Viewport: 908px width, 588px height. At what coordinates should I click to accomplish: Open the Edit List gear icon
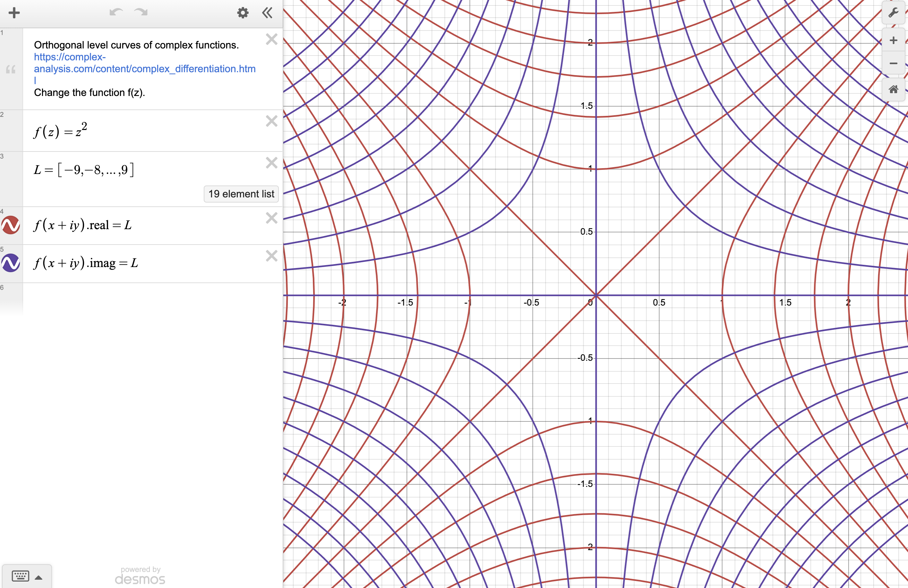click(243, 13)
